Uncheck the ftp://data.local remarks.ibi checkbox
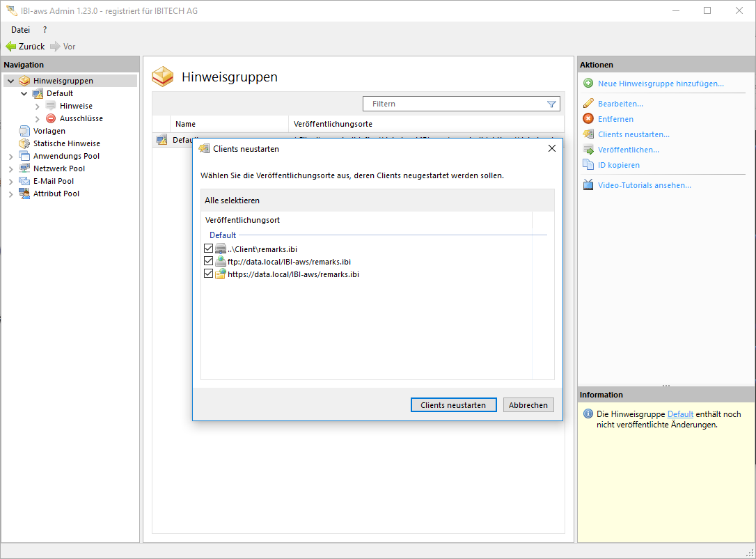Viewport: 756px width, 559px height. tap(208, 261)
